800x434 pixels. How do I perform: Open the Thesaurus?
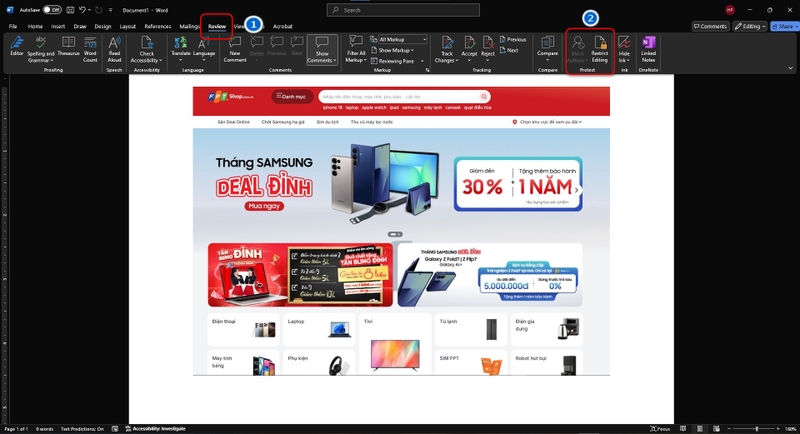click(x=68, y=46)
